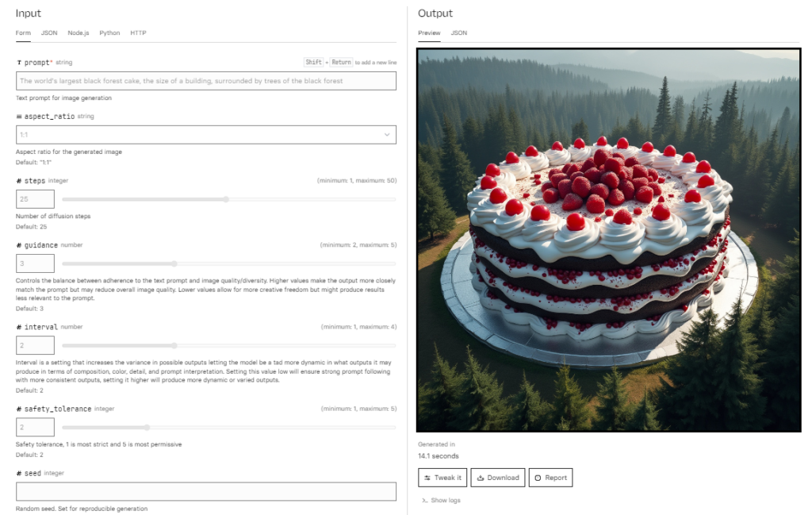This screenshot has height=515, width=812.
Task: Click the safety_tolerance slider handle
Action: click(147, 428)
